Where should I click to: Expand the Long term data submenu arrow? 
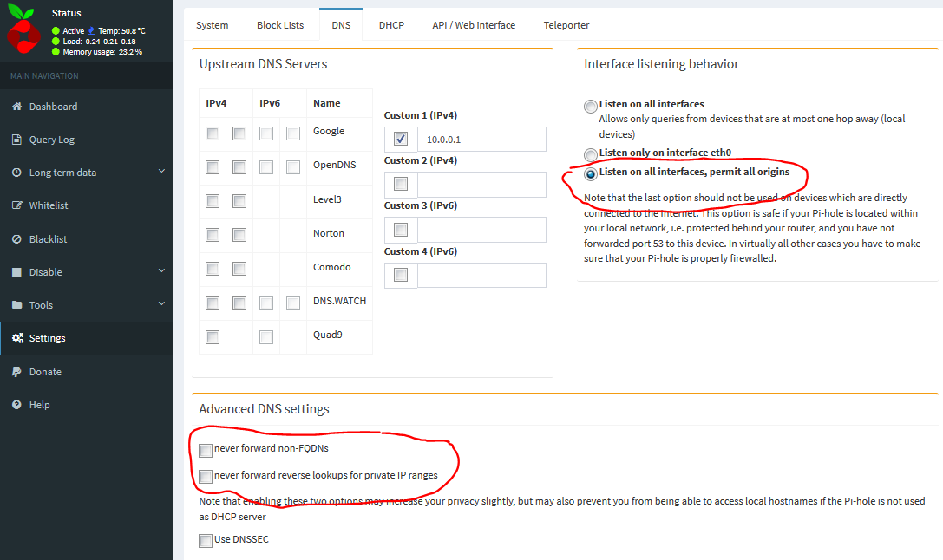[x=161, y=172]
